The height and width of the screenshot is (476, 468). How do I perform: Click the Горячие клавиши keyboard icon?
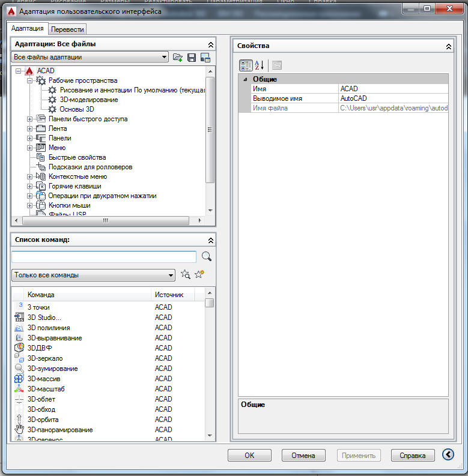click(x=41, y=186)
